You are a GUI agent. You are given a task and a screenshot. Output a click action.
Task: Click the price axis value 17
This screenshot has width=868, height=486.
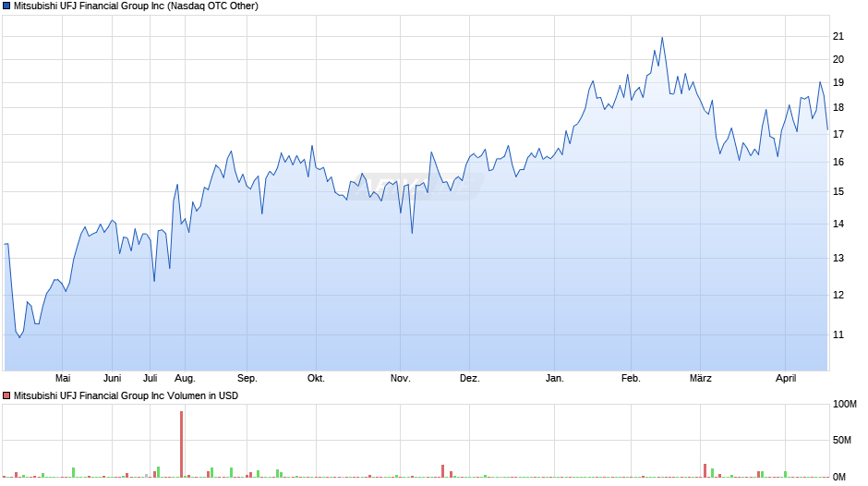point(838,134)
